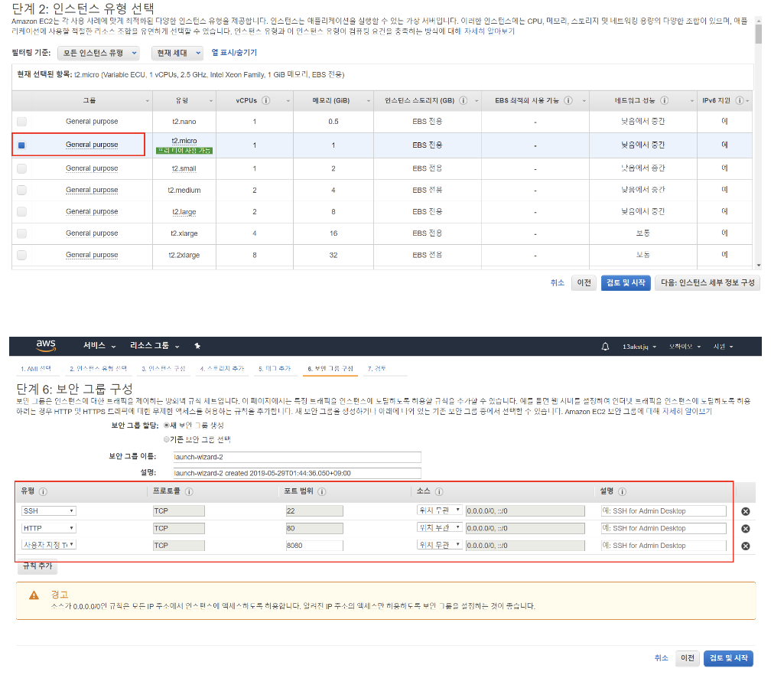
Task: Click info icon beside 소스 header
Action: coord(439,491)
